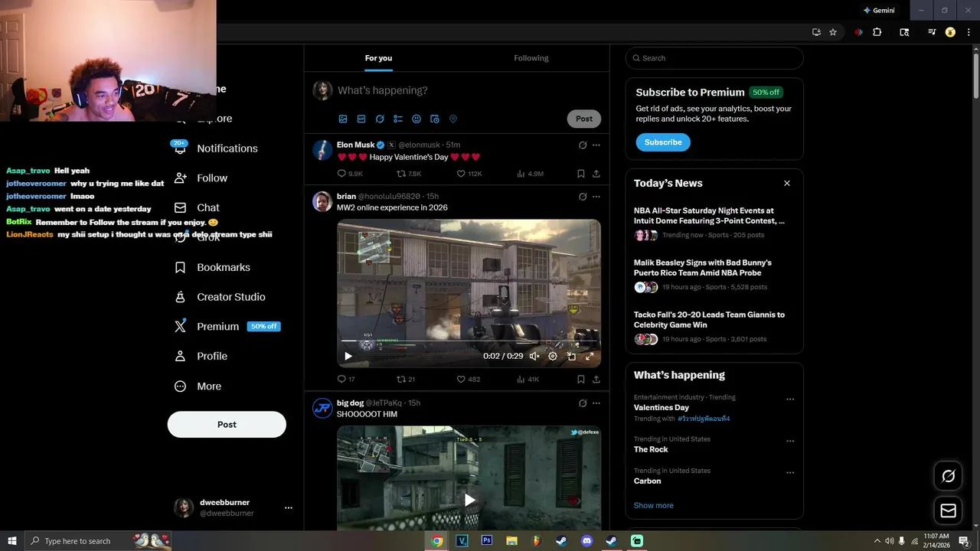Open Notifications in the sidebar

pyautogui.click(x=216, y=148)
